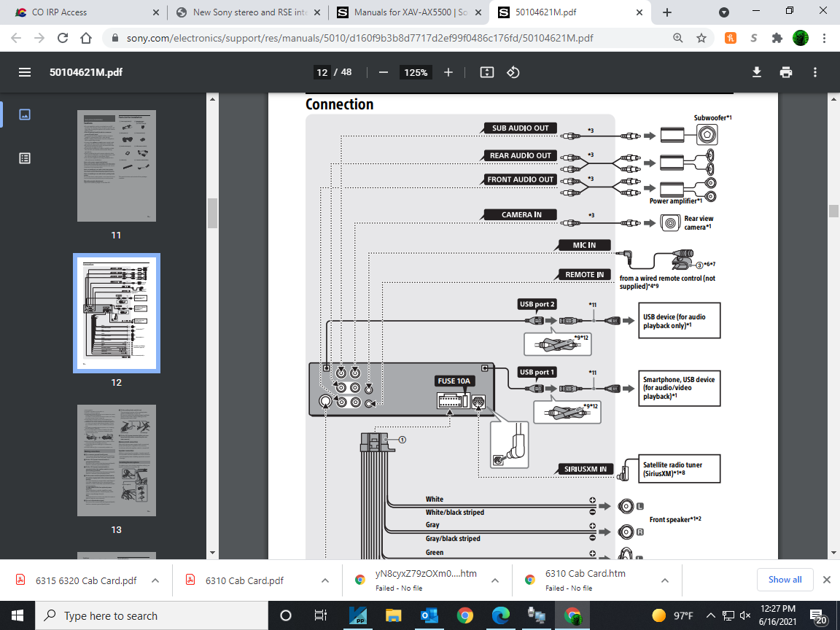
Task: Expand options for 6310 Cab Card.htm download
Action: (665, 580)
